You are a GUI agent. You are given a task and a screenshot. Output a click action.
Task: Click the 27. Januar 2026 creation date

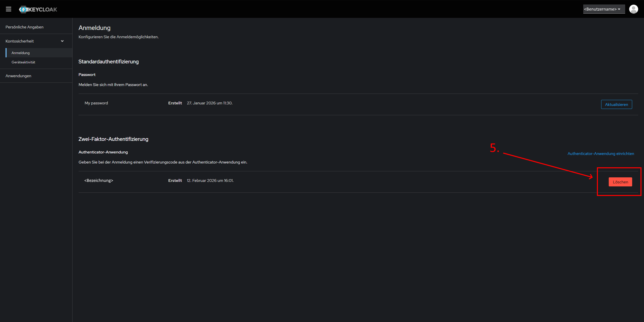[210, 103]
